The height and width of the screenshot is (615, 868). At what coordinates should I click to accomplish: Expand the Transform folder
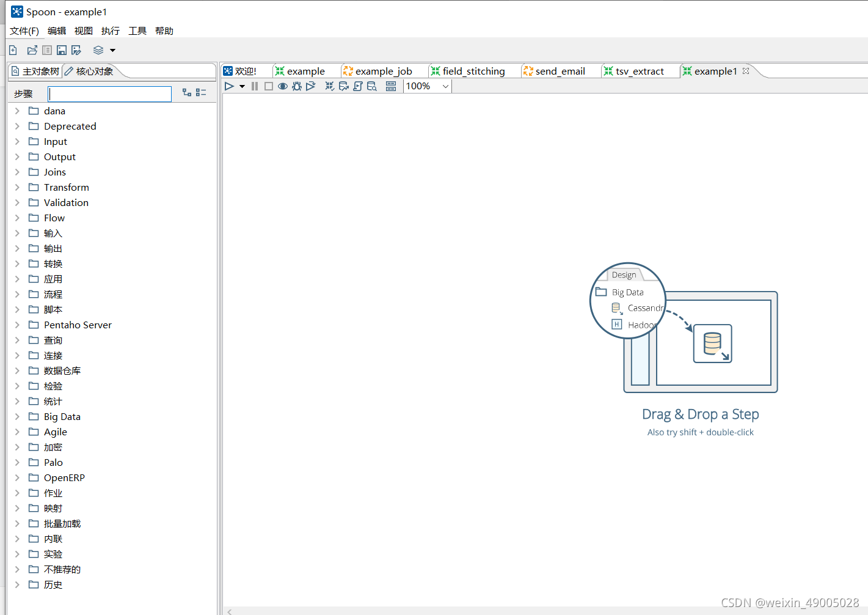[17, 187]
